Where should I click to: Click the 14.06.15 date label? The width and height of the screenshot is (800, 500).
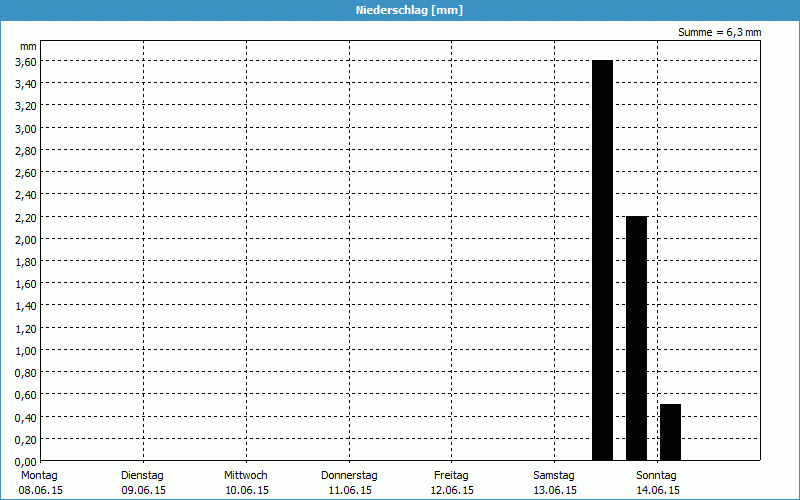pos(658,490)
